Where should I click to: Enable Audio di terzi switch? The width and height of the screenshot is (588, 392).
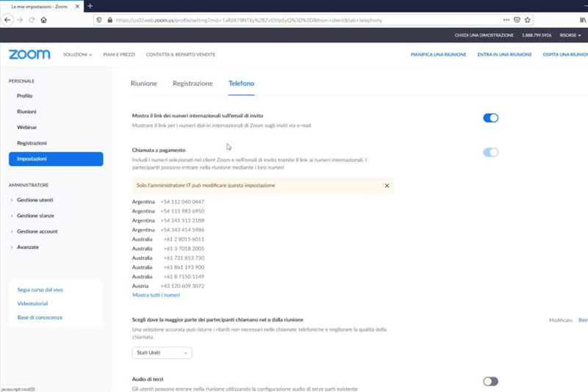pos(490,382)
